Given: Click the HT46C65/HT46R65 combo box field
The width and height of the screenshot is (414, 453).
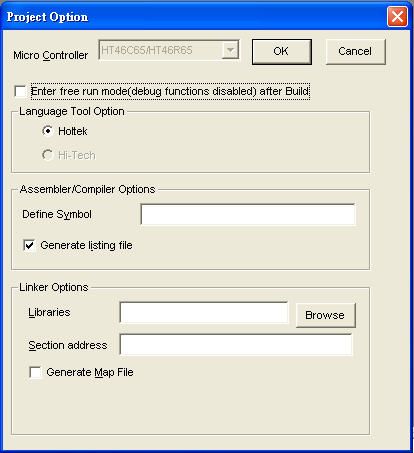Looking at the screenshot, I should click(x=169, y=50).
